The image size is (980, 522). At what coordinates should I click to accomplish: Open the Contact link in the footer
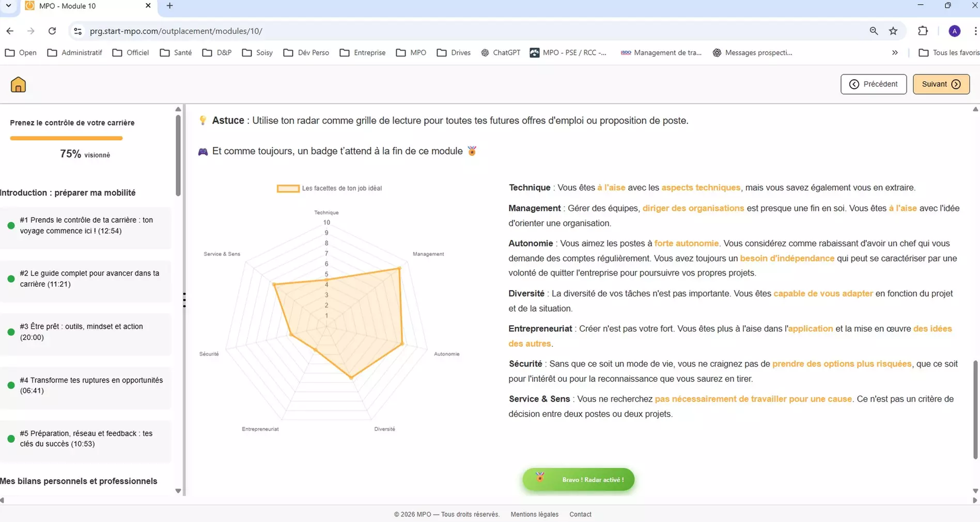click(580, 514)
